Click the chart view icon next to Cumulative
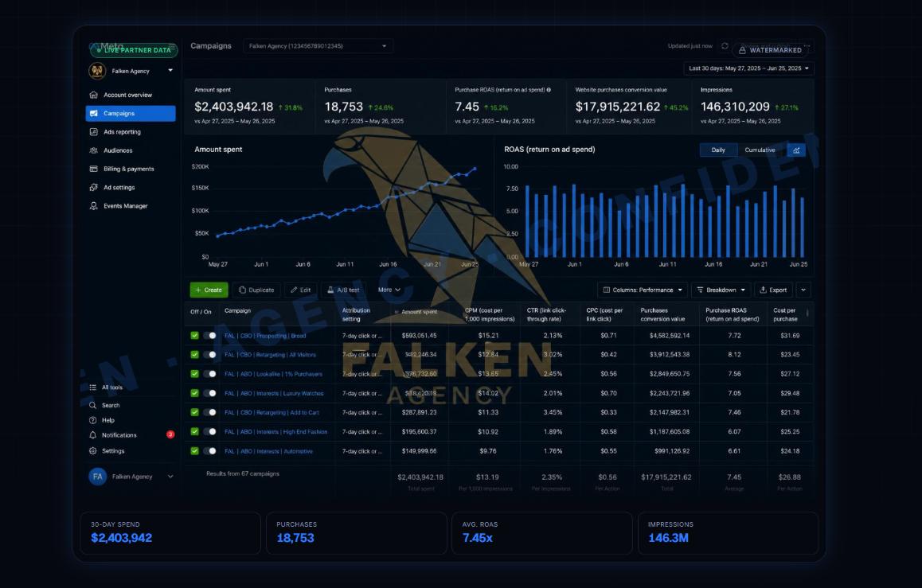922x588 pixels. (796, 150)
